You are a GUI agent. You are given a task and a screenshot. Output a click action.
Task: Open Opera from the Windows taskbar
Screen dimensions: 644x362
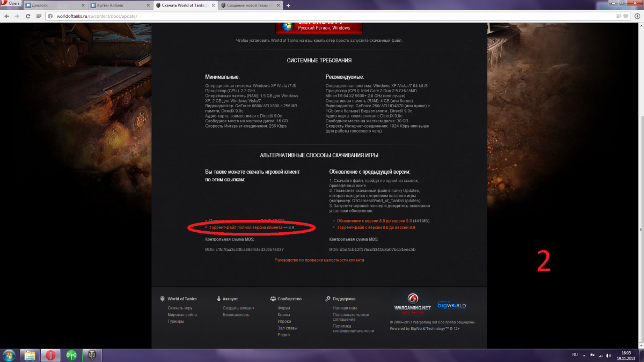[50, 355]
